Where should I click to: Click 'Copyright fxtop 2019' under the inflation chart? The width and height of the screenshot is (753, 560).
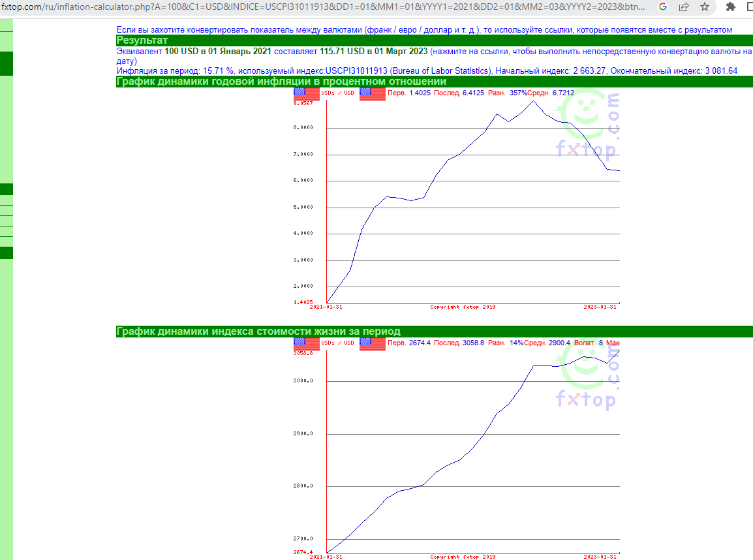[463, 307]
